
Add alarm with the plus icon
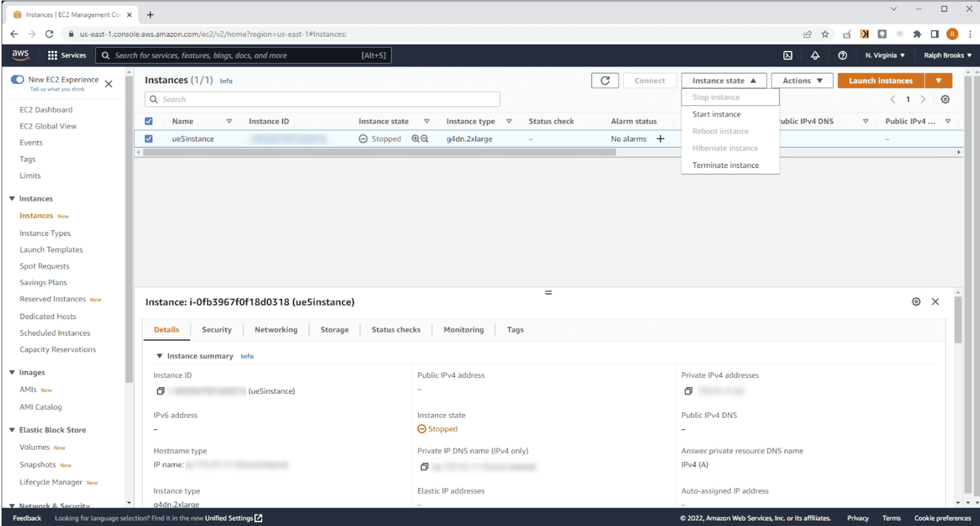(x=660, y=138)
